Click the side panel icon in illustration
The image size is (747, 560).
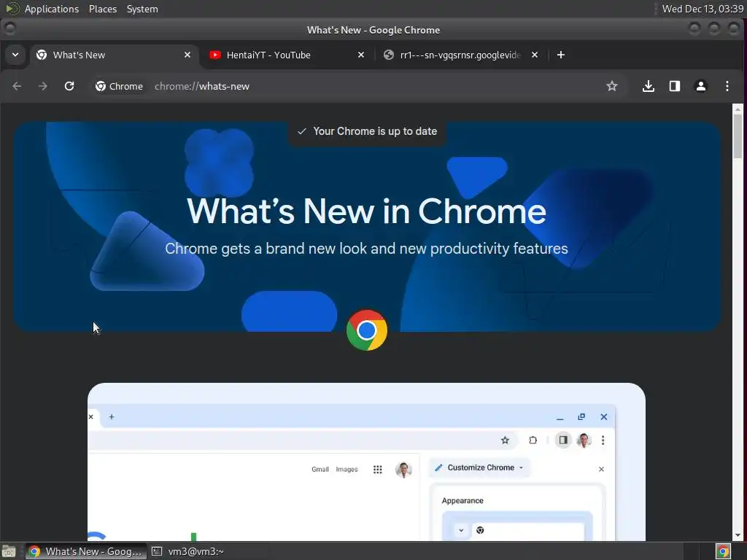[563, 440]
